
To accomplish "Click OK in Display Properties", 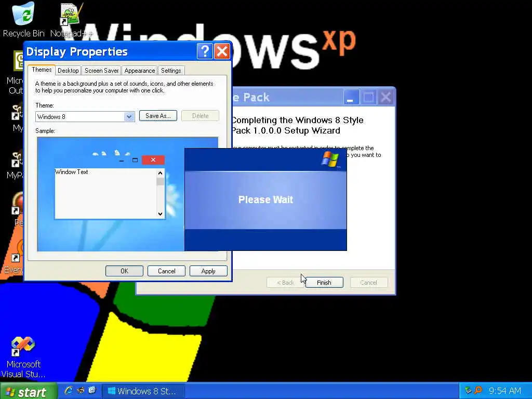I will pos(125,271).
